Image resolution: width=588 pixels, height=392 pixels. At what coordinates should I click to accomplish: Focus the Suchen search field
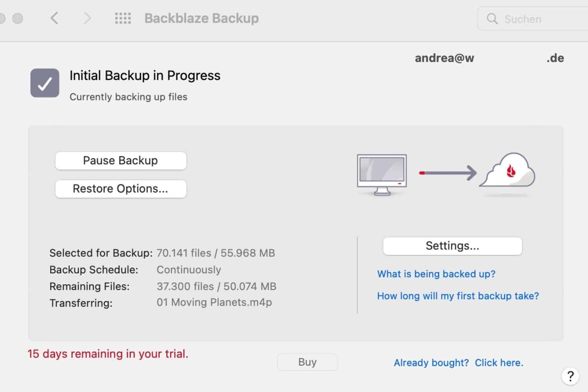pos(533,18)
